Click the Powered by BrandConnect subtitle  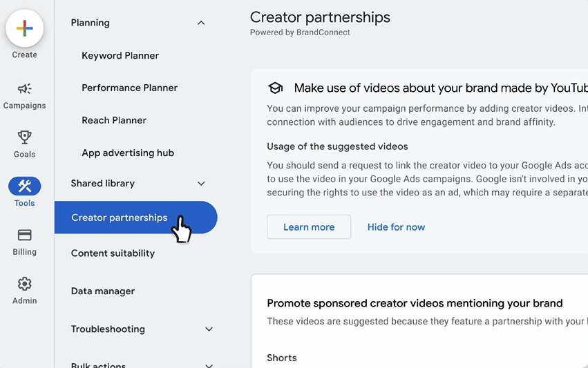click(x=300, y=32)
